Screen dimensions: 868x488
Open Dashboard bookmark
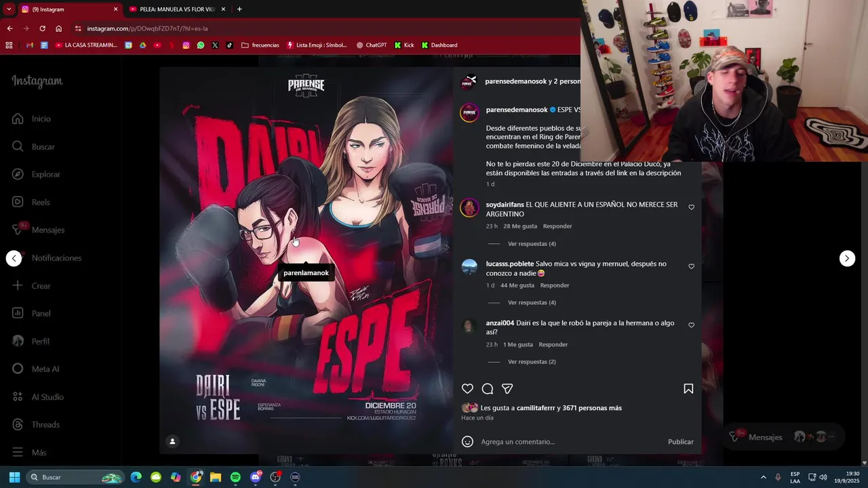pyautogui.click(x=439, y=45)
